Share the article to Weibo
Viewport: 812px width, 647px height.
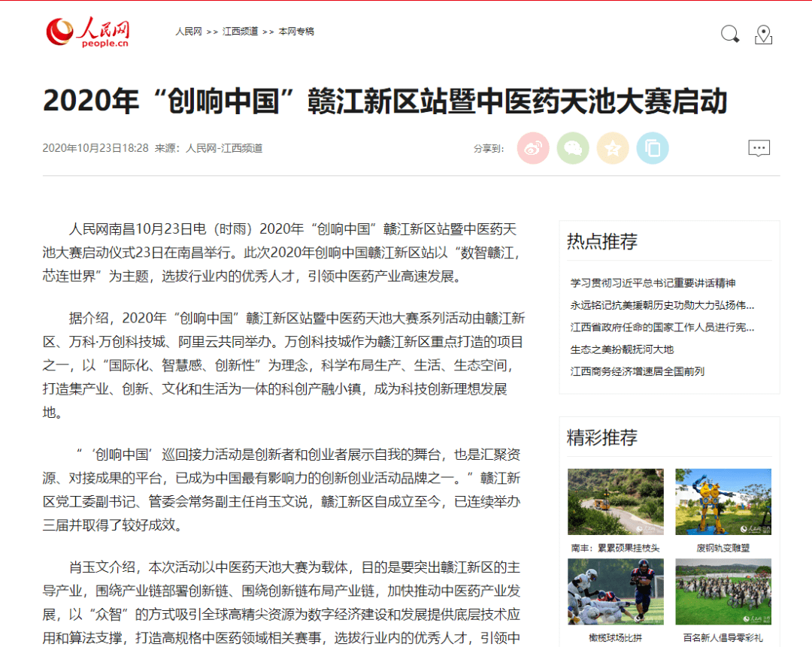533,148
